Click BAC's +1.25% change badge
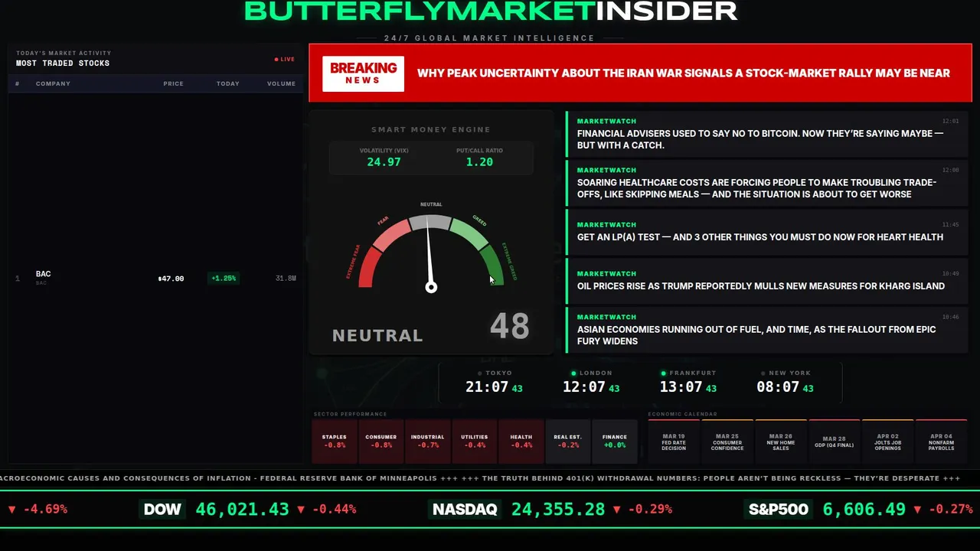 click(224, 279)
